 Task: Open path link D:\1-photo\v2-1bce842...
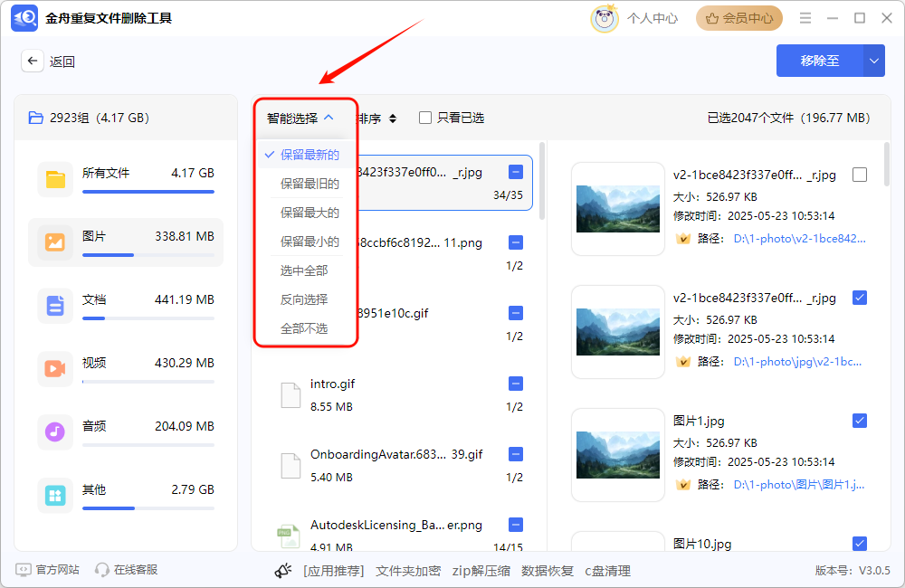coord(799,238)
